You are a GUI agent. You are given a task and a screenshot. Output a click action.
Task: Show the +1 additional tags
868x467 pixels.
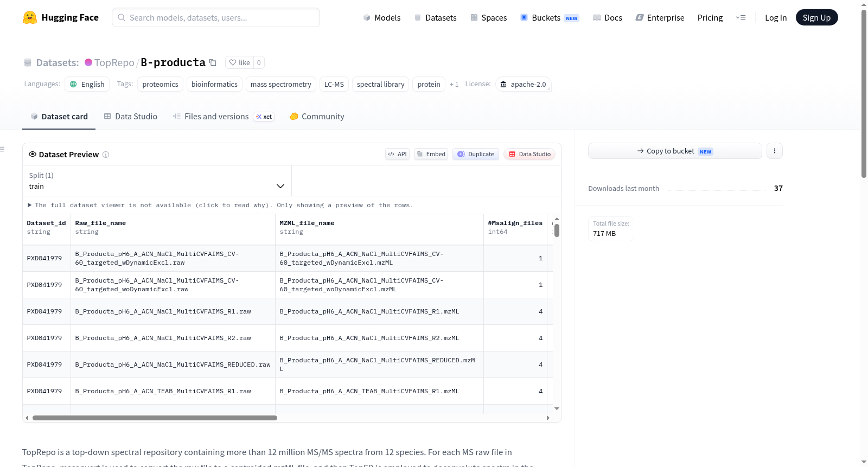(454, 84)
